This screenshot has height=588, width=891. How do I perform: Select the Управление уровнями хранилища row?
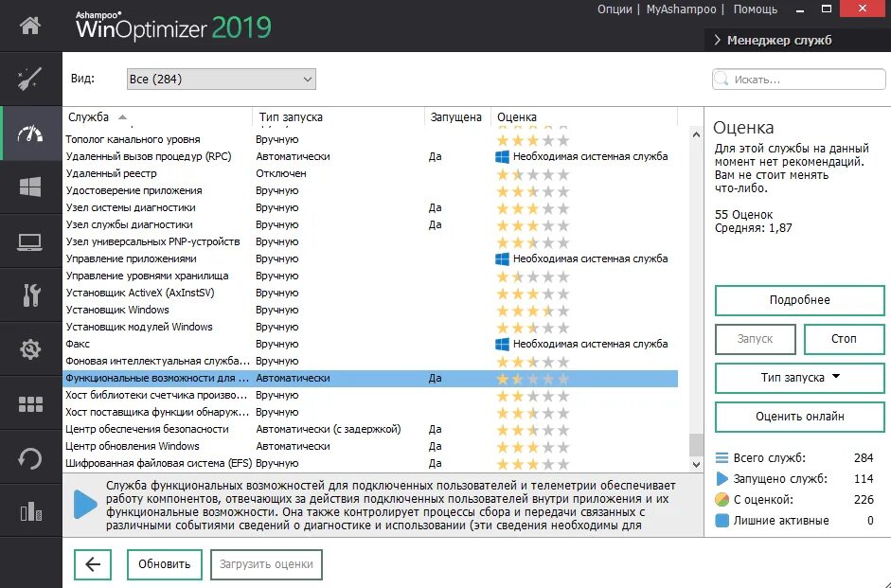click(370, 276)
